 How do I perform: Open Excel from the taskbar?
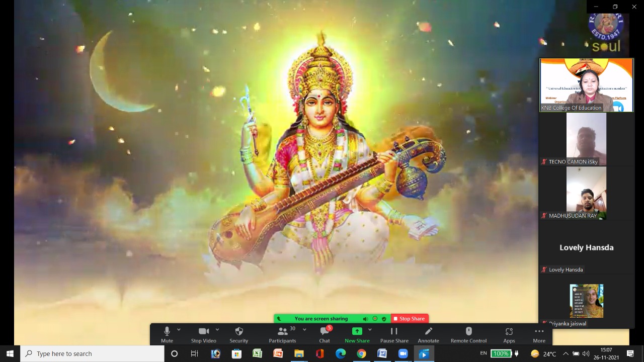coord(257,354)
